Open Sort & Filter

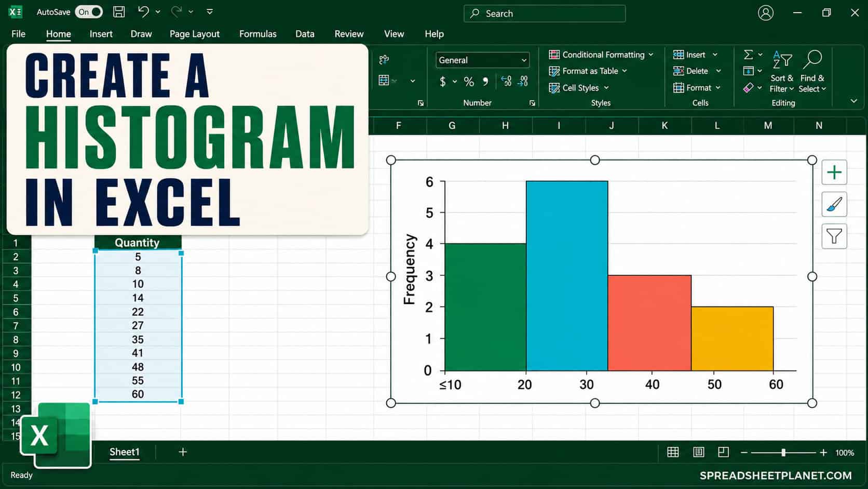782,72
